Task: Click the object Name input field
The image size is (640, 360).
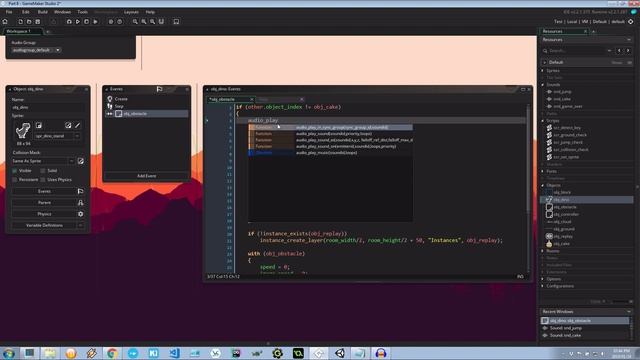Action: point(48,107)
